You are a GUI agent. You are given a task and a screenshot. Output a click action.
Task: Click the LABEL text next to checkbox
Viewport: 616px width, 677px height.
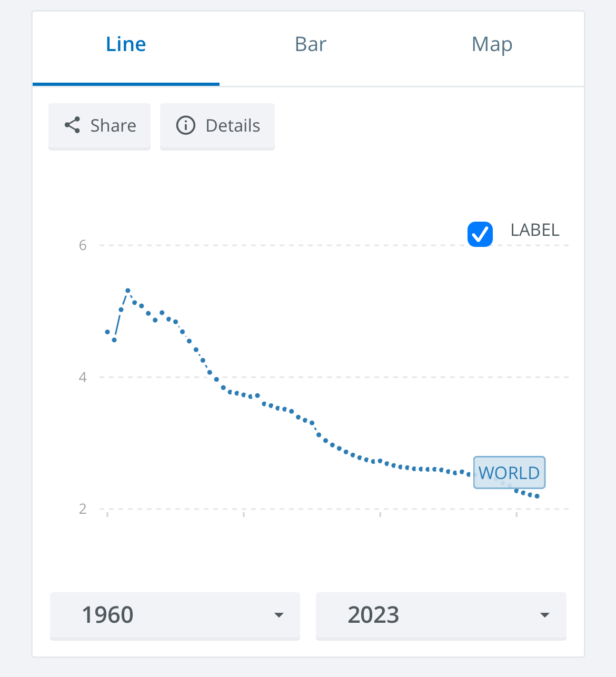(535, 230)
